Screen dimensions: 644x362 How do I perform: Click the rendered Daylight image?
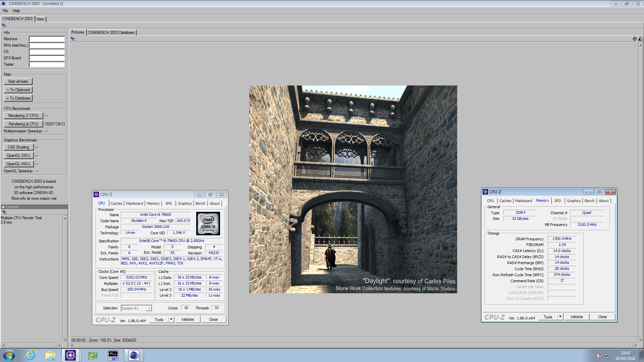353,189
